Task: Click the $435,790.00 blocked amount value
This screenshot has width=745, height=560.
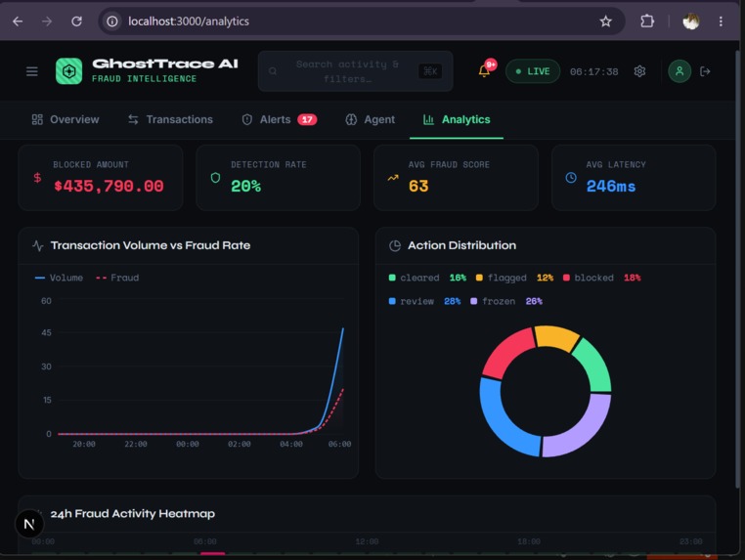Action: 109,187
